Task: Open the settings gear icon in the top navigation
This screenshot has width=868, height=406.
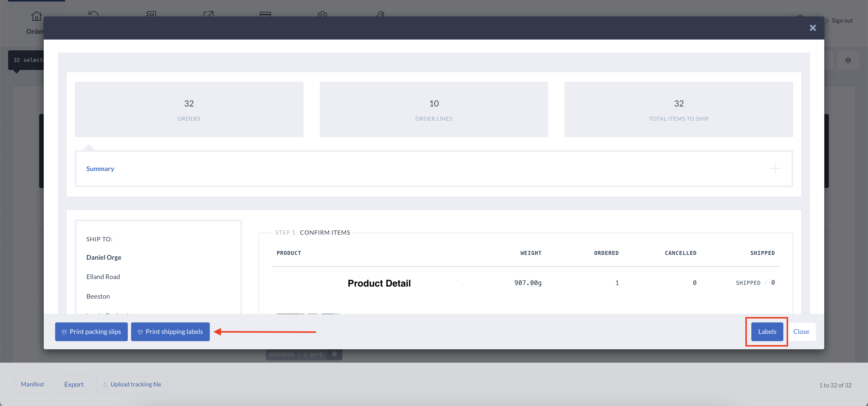Action: (x=322, y=14)
